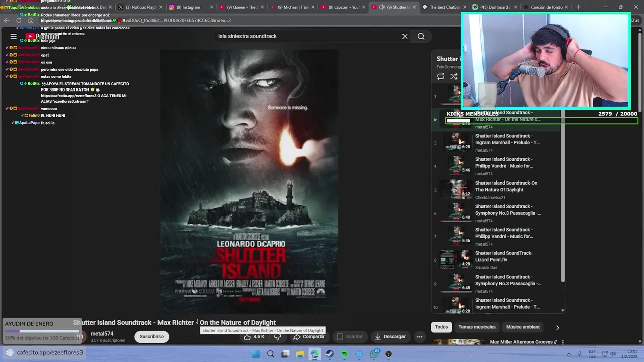
Task: Open the Windows Start menu
Action: click(x=256, y=354)
